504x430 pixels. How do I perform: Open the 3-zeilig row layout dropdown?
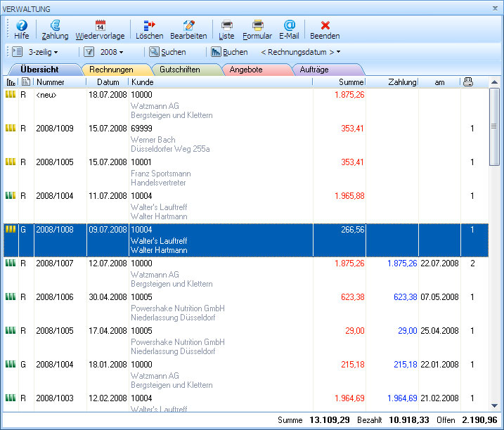43,52
